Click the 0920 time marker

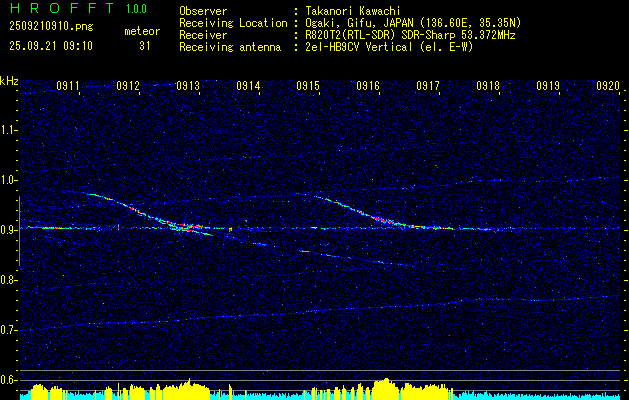click(x=608, y=85)
